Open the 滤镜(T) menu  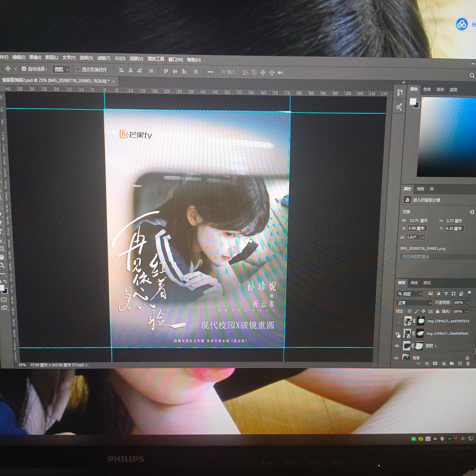pos(104,58)
